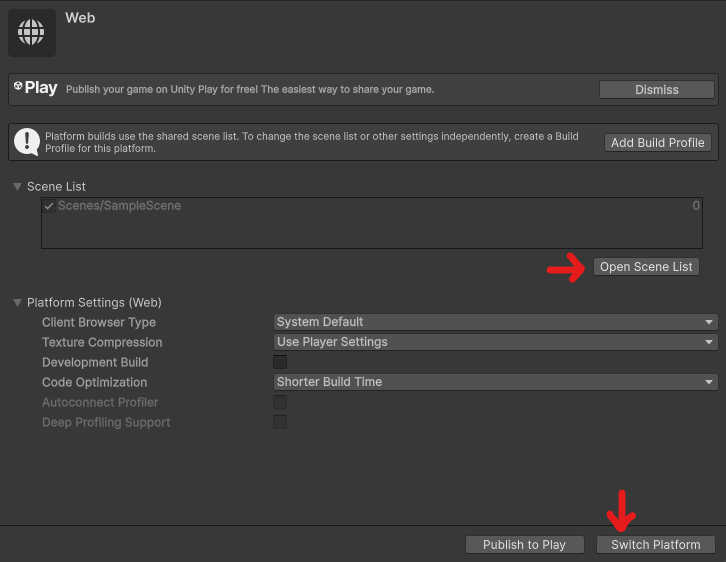Enable the Development Build checkbox
The width and height of the screenshot is (726, 562).
(x=280, y=362)
